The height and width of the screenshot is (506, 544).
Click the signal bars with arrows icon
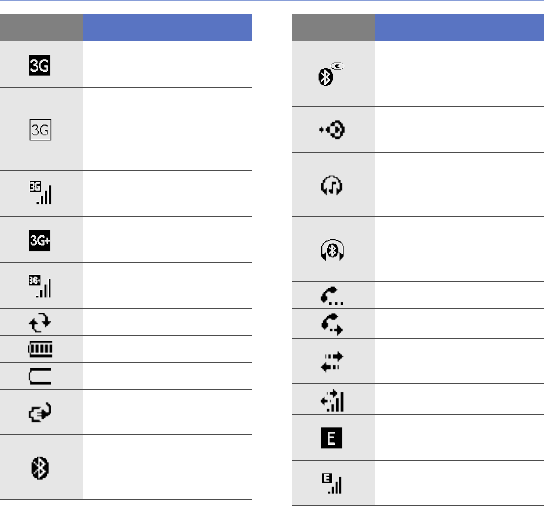tap(332, 400)
